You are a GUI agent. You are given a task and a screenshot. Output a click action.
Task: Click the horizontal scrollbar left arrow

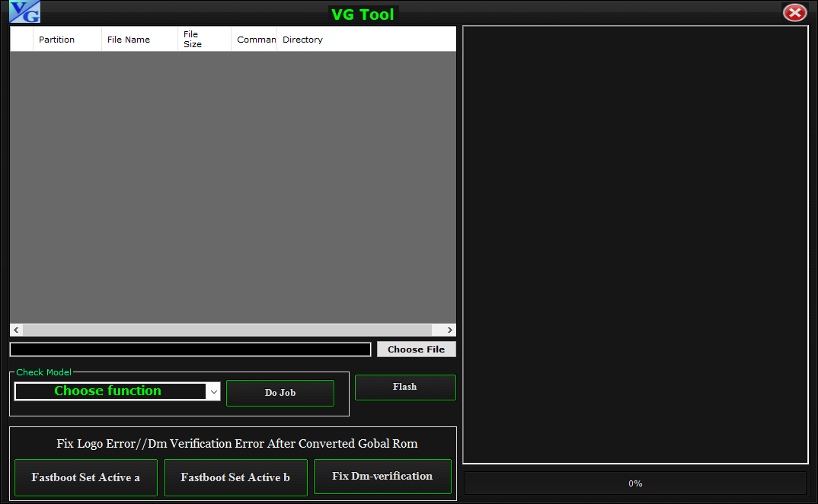click(15, 329)
